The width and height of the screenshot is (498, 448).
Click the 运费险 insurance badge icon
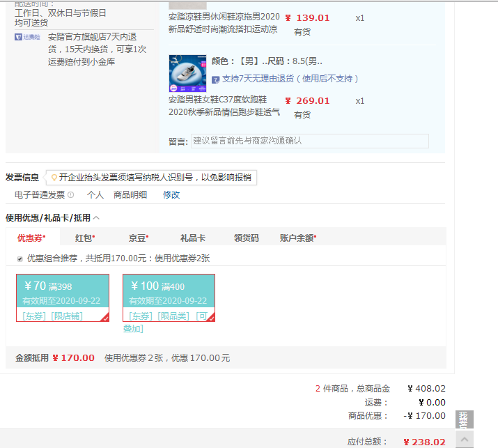[27, 37]
